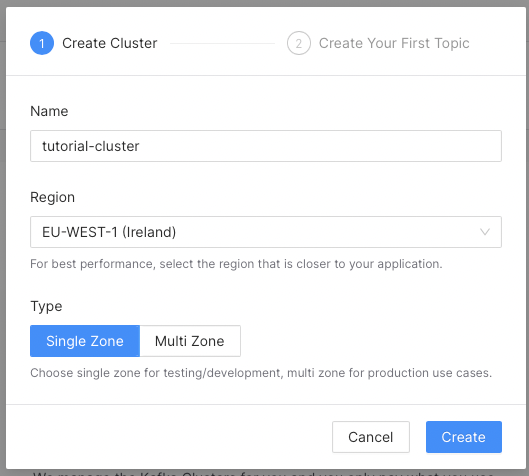
Task: Click the Name field label
Action: click(x=49, y=111)
